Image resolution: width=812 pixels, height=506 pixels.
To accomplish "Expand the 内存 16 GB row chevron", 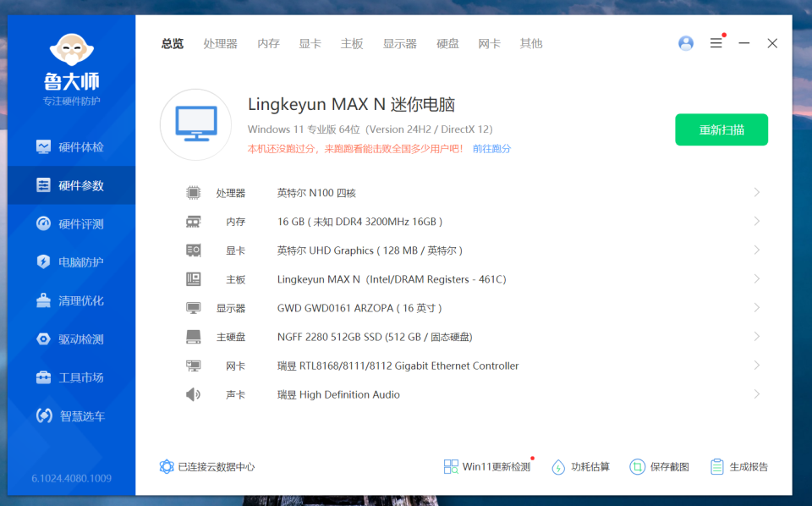I will (x=756, y=222).
